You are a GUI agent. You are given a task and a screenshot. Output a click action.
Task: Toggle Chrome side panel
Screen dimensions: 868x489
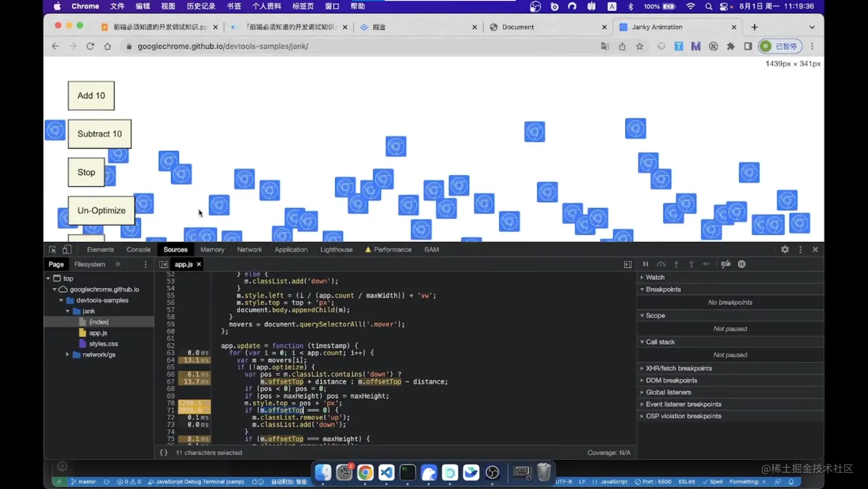(748, 46)
